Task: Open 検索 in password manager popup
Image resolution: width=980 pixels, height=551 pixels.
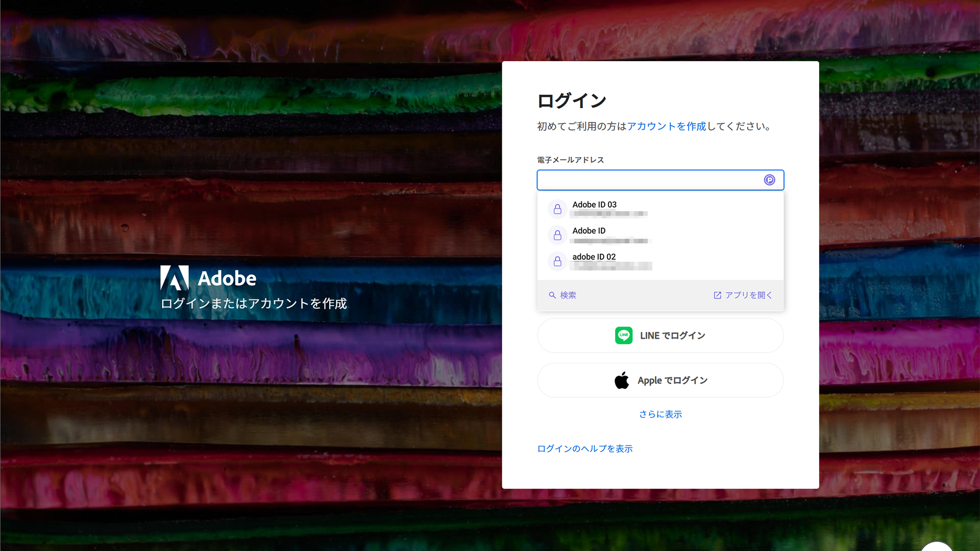Action: pyautogui.click(x=562, y=295)
